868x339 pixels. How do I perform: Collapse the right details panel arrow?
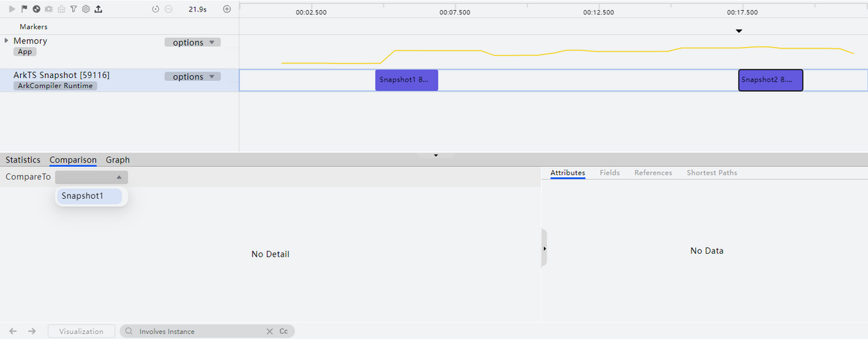click(x=544, y=248)
